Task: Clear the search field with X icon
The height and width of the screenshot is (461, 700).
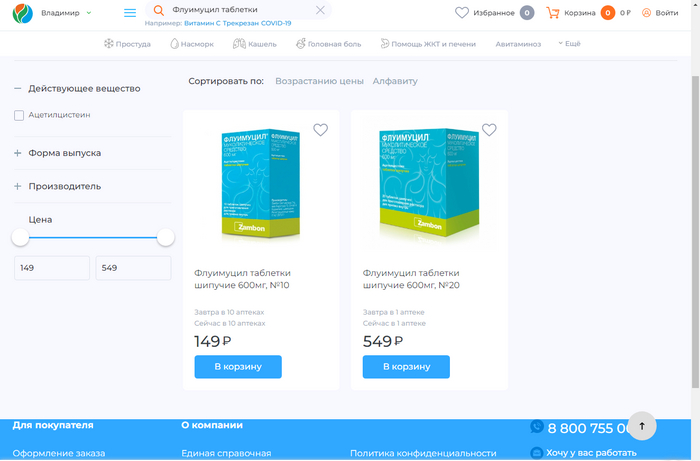Action: pyautogui.click(x=320, y=10)
